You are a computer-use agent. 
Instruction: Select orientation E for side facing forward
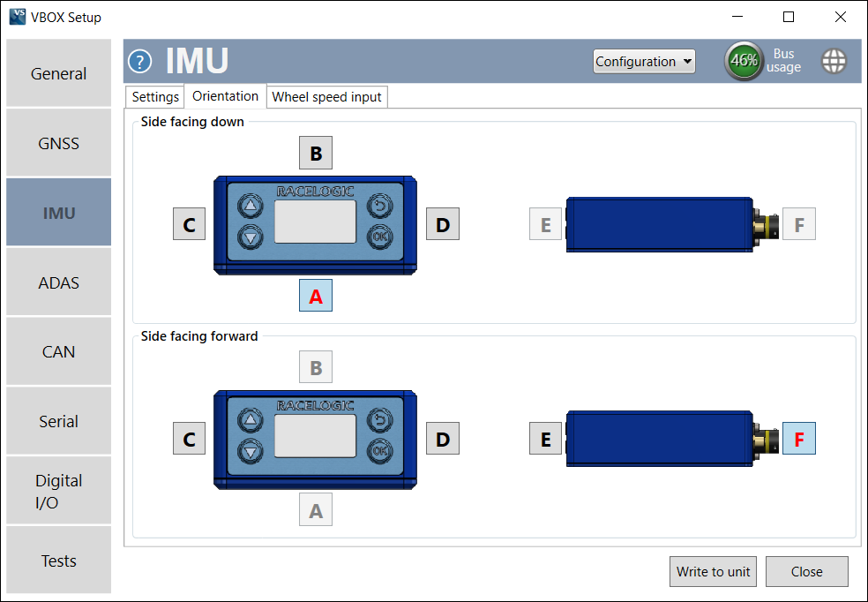coord(545,438)
